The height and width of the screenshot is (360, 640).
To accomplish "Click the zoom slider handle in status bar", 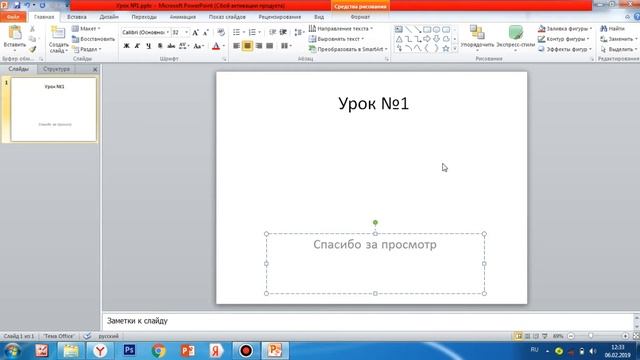I will 590,336.
